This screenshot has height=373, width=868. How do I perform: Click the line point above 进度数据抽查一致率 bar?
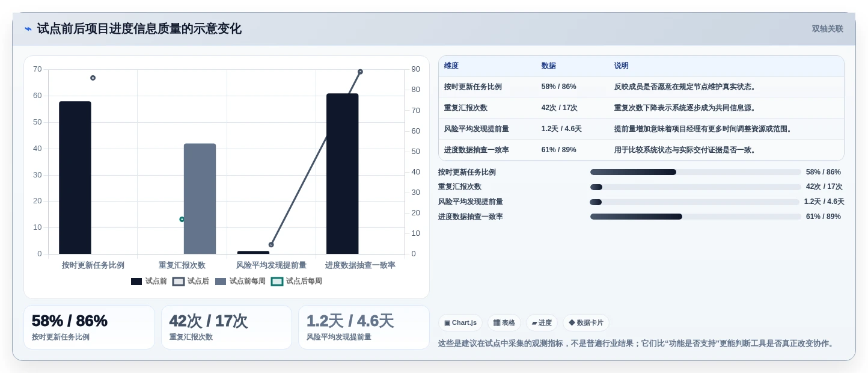(x=360, y=72)
